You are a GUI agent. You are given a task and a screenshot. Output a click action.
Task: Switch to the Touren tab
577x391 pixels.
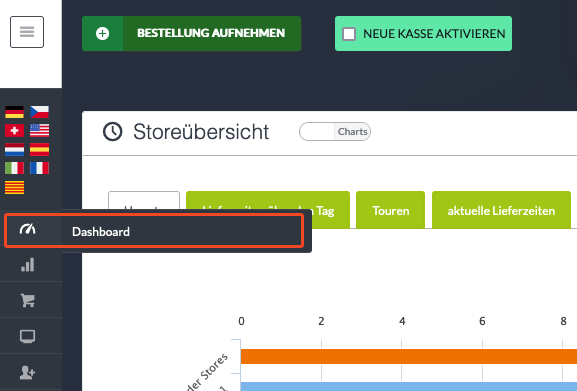coord(390,210)
